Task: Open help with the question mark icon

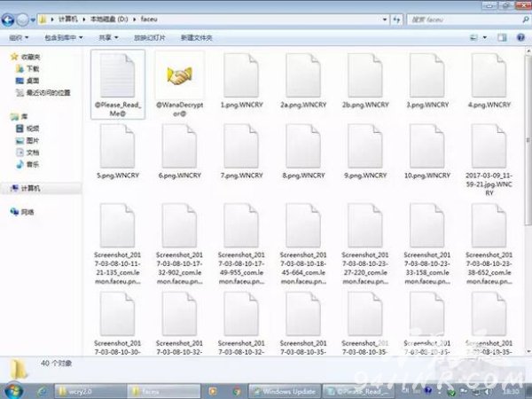Action: click(x=520, y=37)
